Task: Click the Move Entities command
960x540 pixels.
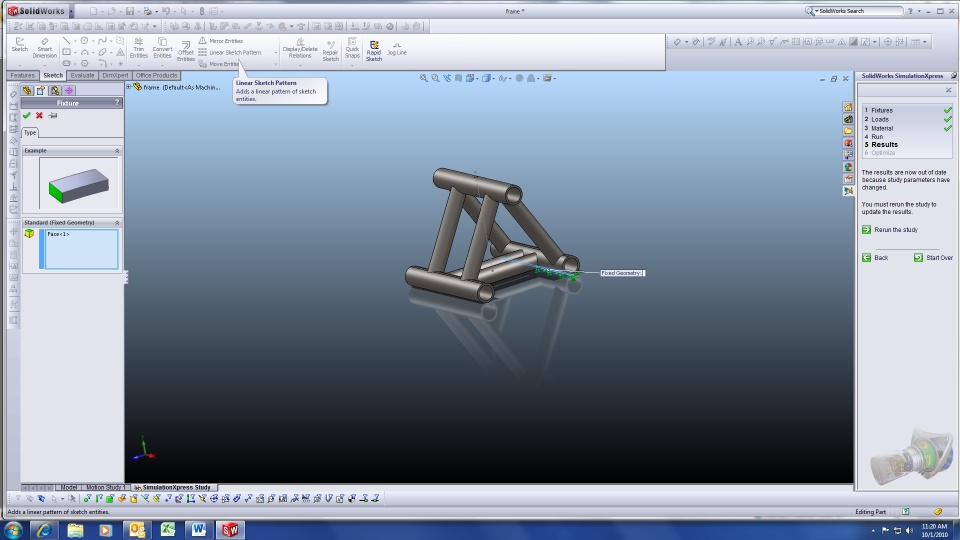Action: [x=218, y=64]
